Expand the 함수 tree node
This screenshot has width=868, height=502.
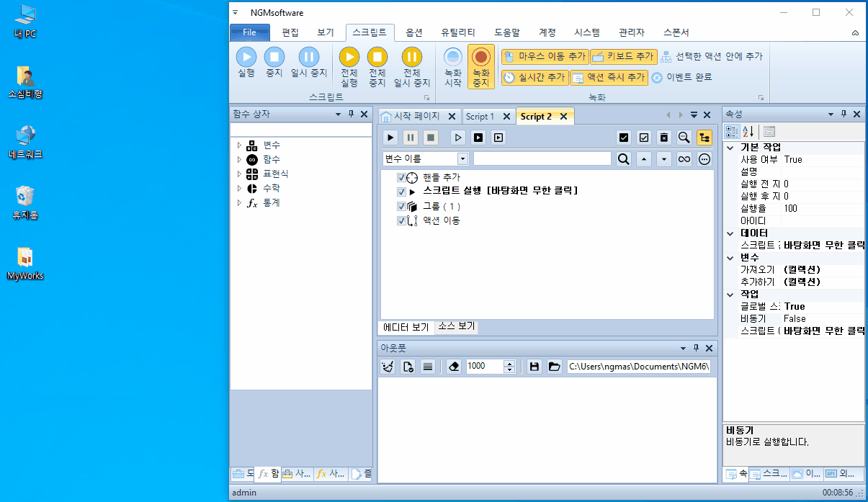[239, 160]
